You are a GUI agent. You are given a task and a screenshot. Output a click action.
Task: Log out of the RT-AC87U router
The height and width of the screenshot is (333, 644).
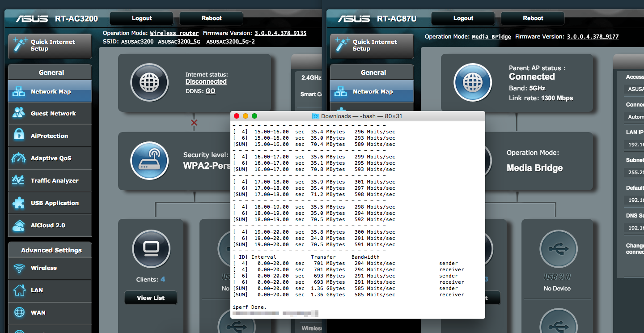[x=463, y=18]
